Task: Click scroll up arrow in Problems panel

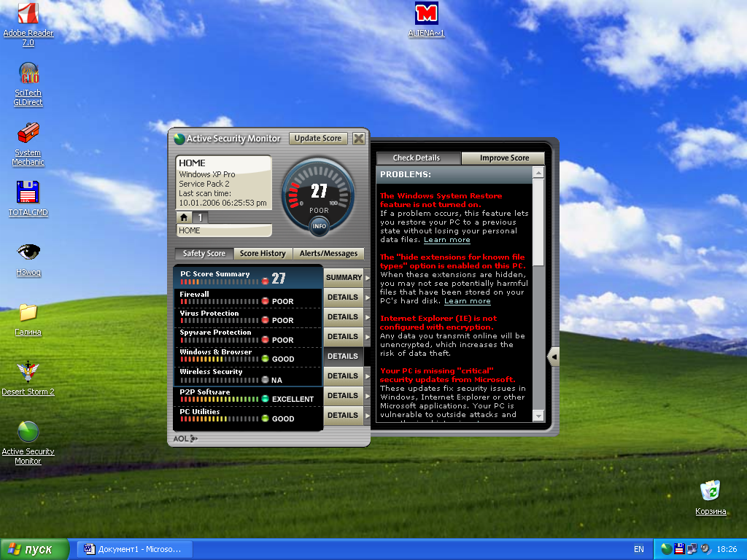Action: click(538, 172)
